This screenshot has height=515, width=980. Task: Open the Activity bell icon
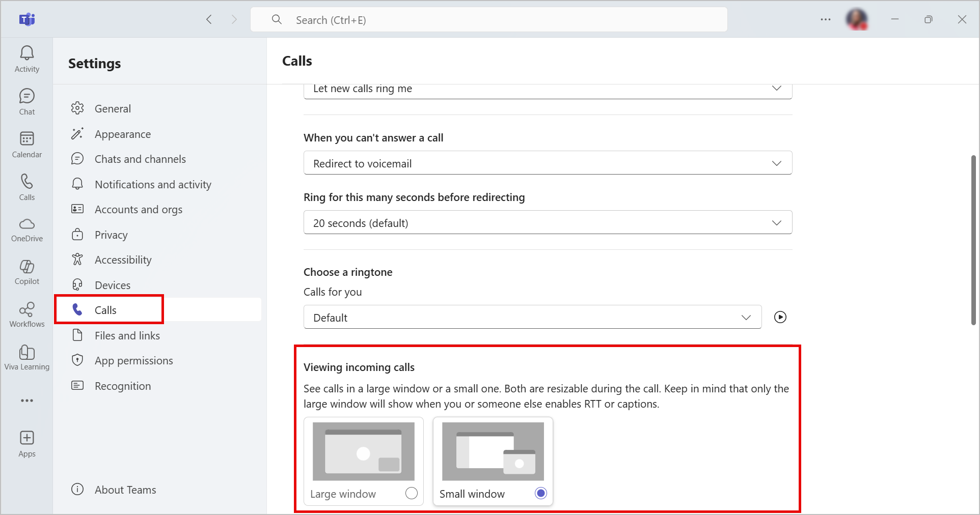(27, 53)
